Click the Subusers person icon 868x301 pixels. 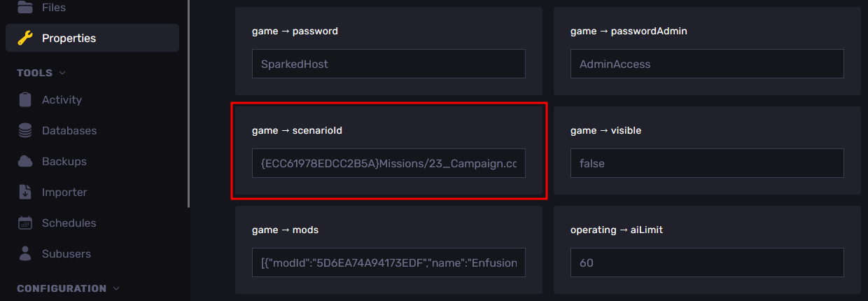coord(25,254)
